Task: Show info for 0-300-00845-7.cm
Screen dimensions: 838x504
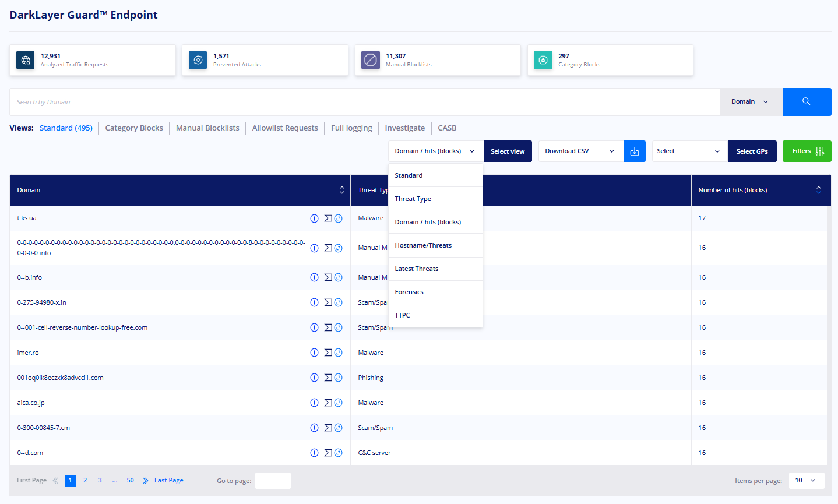Action: click(314, 428)
